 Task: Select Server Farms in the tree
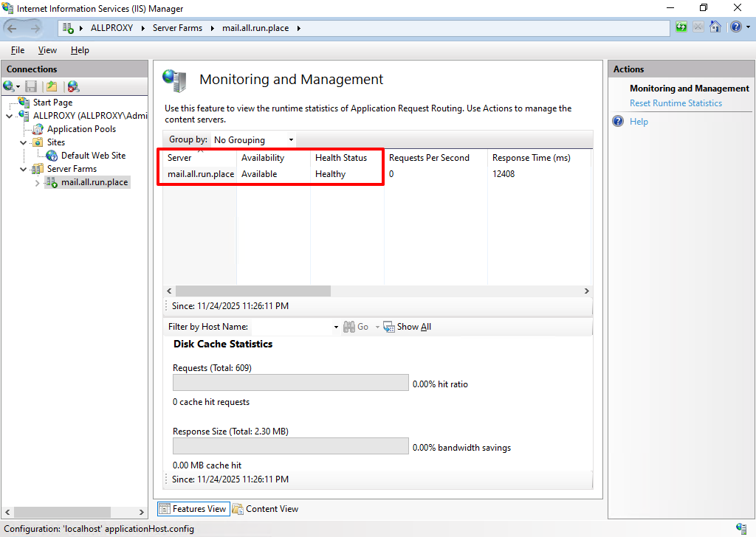tap(72, 169)
